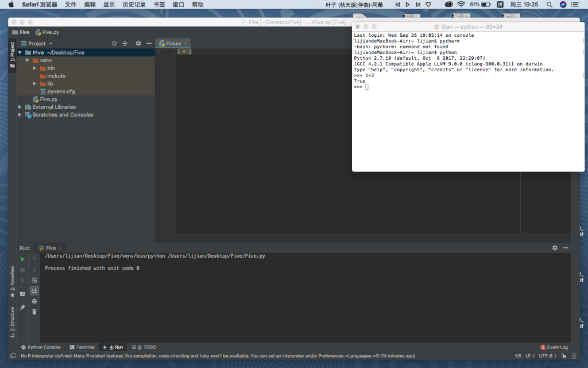
Task: Expand External Libraries
Action: (20, 107)
